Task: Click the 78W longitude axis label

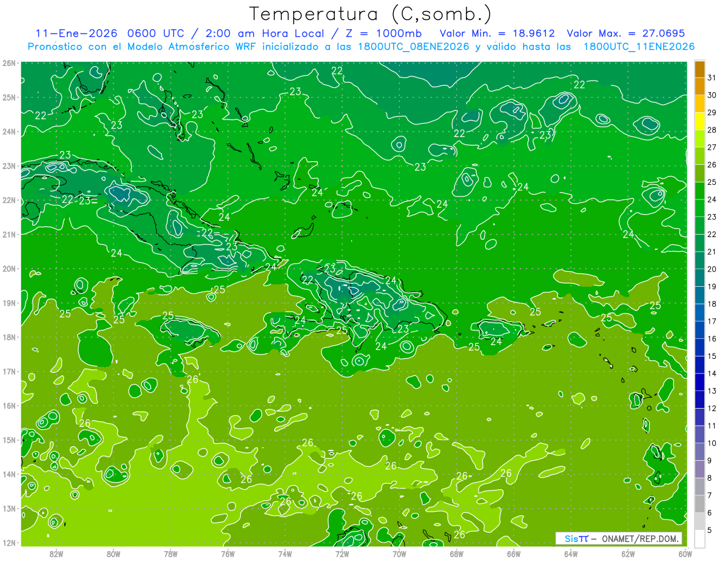Action: (170, 554)
